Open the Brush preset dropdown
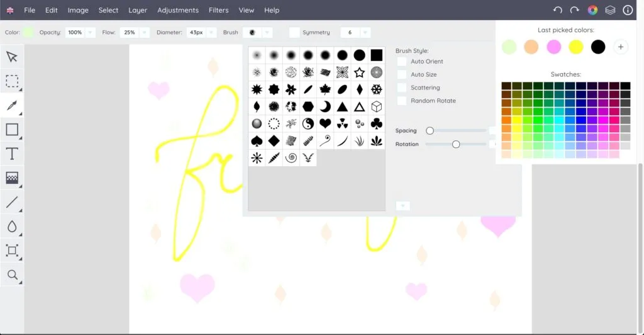This screenshot has width=644, height=335. pyautogui.click(x=267, y=32)
